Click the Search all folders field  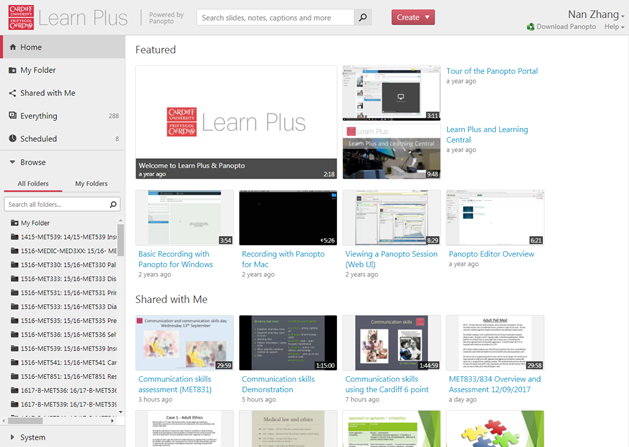[x=56, y=204]
